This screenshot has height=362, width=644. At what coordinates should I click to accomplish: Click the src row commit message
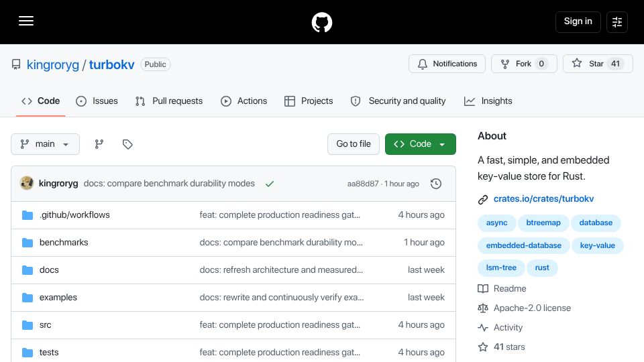click(280, 325)
